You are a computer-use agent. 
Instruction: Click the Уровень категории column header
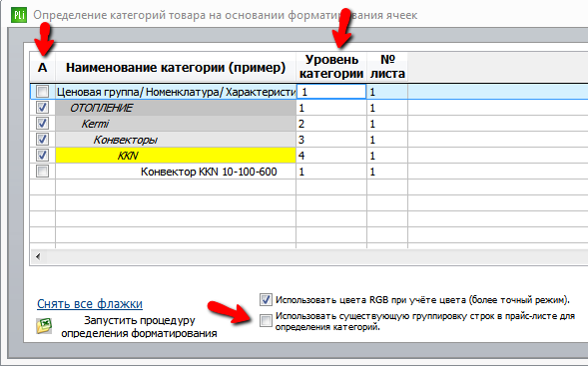pos(331,67)
